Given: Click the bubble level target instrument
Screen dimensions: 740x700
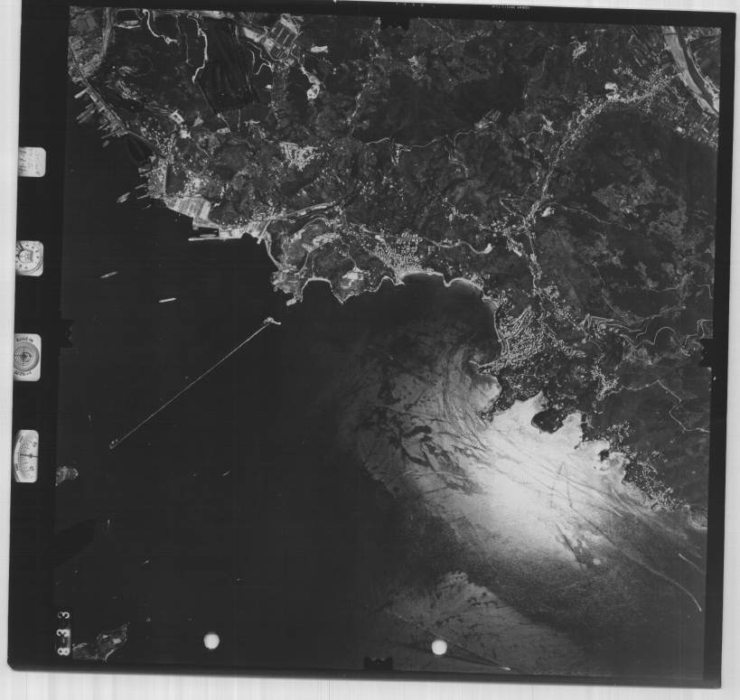Looking at the screenshot, I should 27,357.
